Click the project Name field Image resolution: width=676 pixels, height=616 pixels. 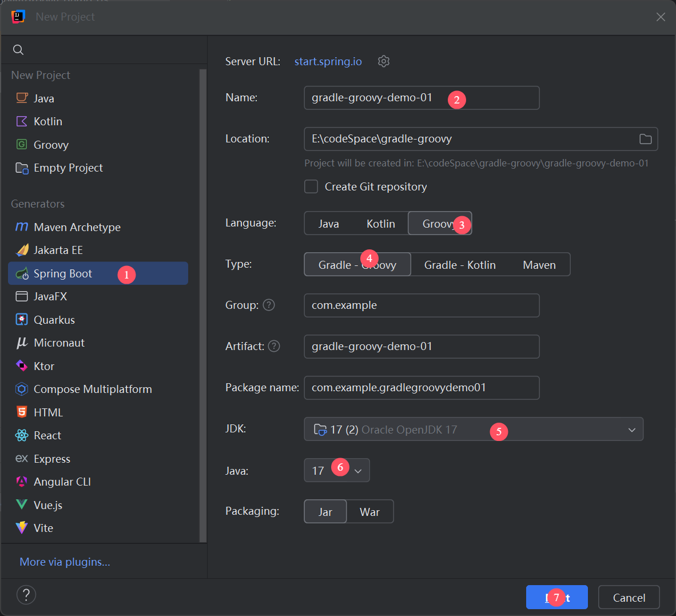[x=421, y=98]
